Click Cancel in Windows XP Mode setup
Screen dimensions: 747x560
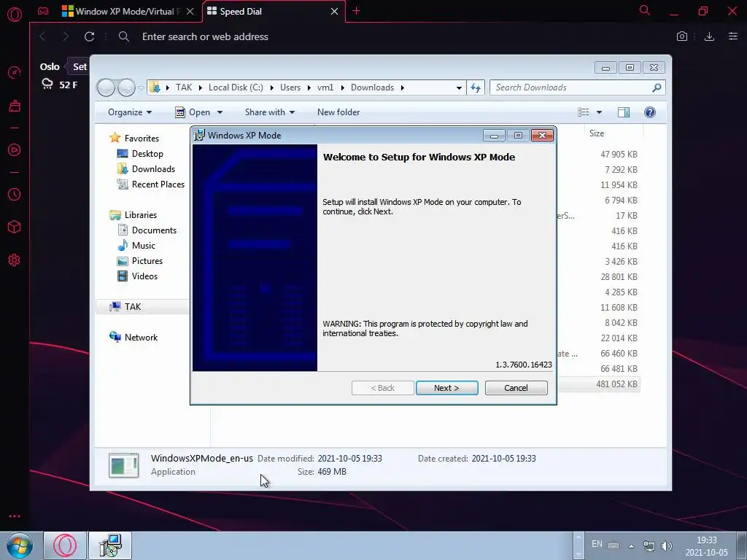coord(516,388)
